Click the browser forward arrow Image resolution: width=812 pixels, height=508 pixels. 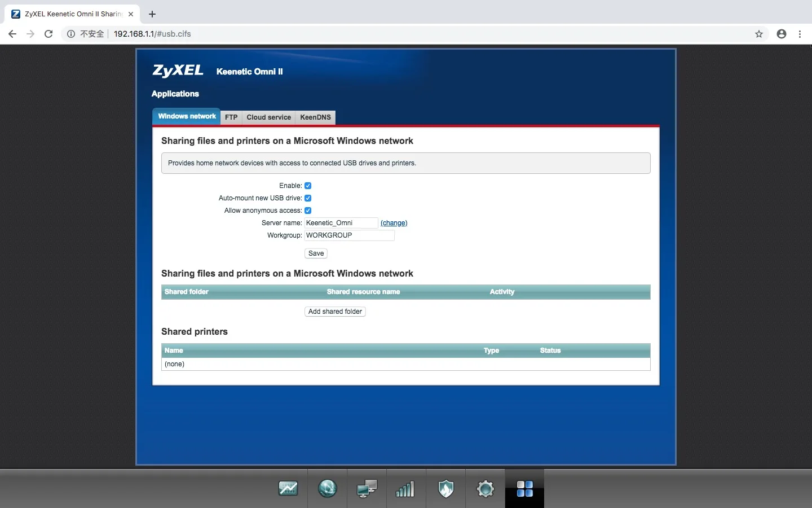coord(30,34)
